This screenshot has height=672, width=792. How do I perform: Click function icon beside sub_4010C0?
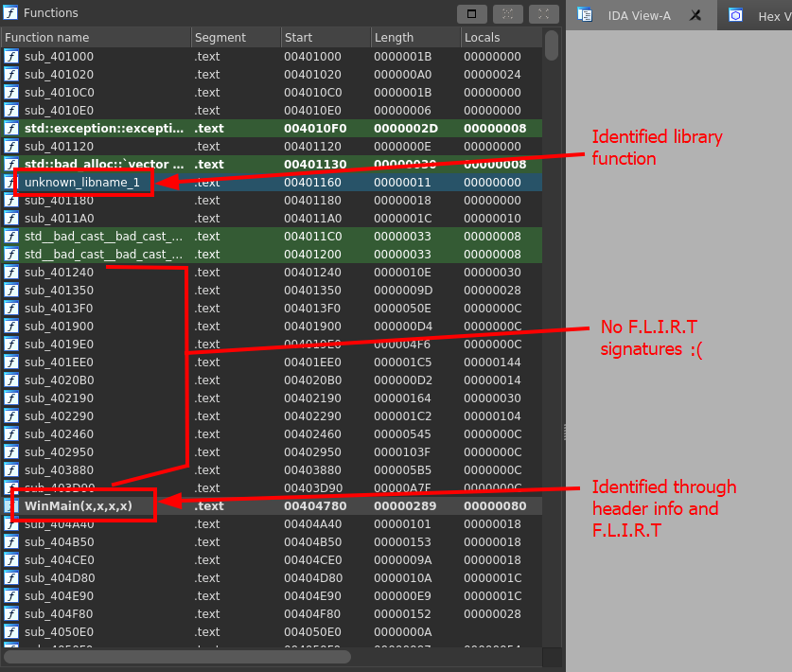pos(11,93)
